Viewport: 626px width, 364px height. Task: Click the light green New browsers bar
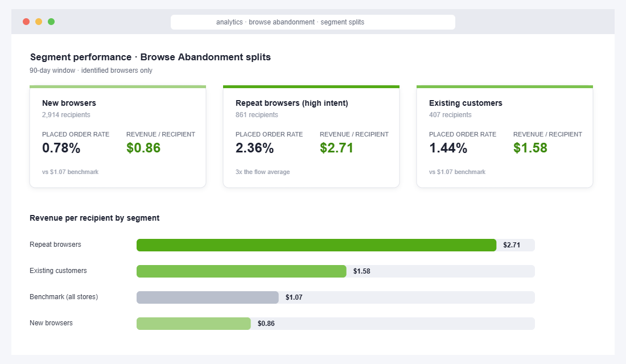(x=193, y=324)
